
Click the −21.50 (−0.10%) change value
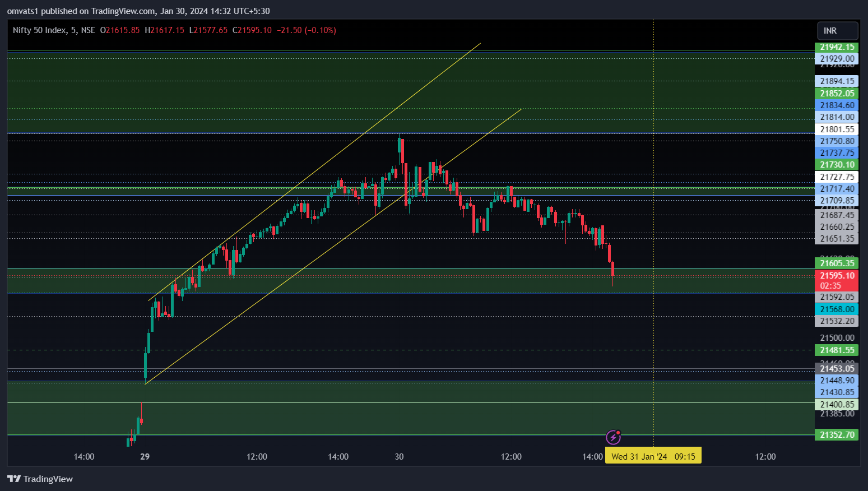point(307,30)
